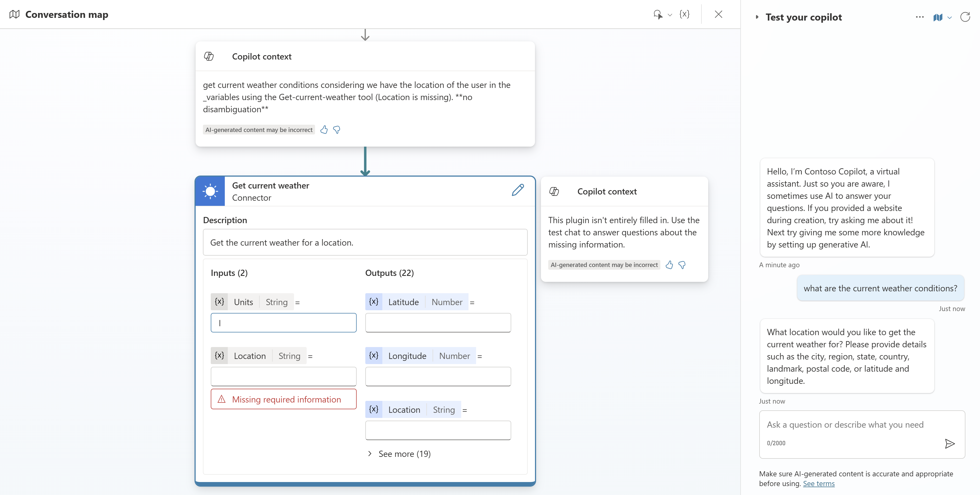Close the Conversation map panel

(718, 14)
